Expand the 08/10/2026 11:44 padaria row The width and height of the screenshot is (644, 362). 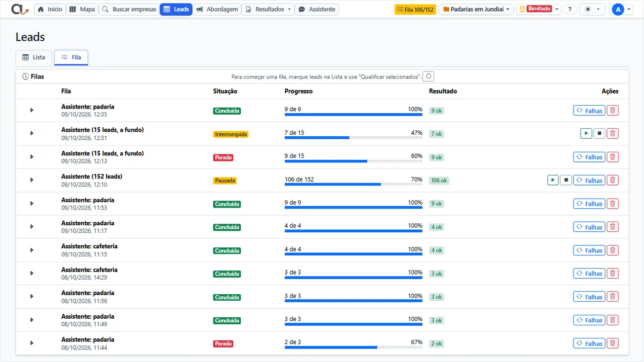point(32,343)
